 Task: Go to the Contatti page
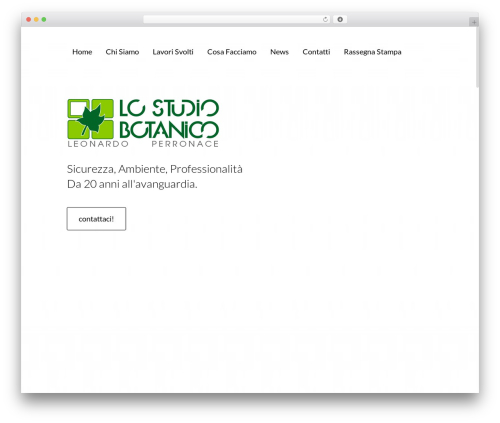pyautogui.click(x=316, y=52)
